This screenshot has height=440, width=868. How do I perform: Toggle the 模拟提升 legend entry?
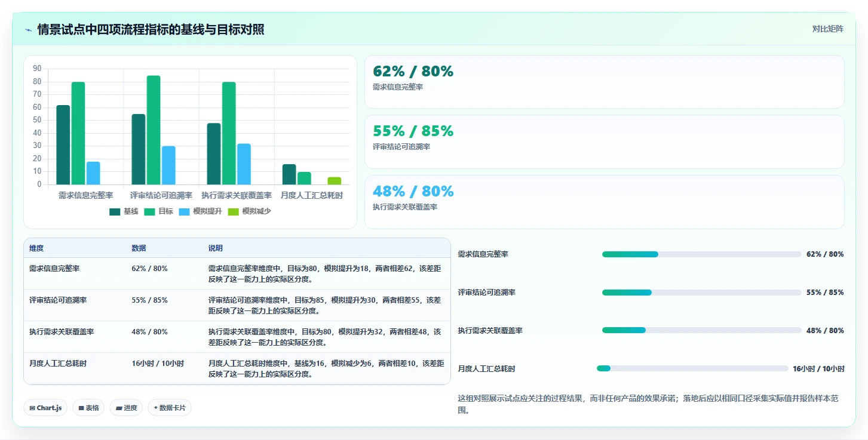[x=200, y=211]
